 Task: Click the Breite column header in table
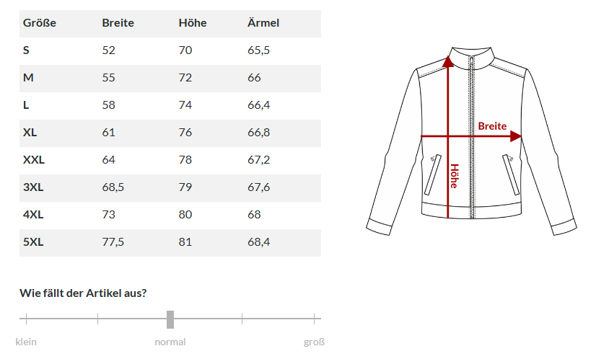118,23
